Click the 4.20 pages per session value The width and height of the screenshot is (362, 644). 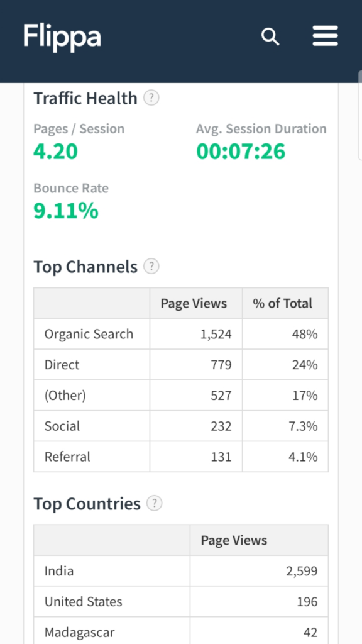coord(55,151)
